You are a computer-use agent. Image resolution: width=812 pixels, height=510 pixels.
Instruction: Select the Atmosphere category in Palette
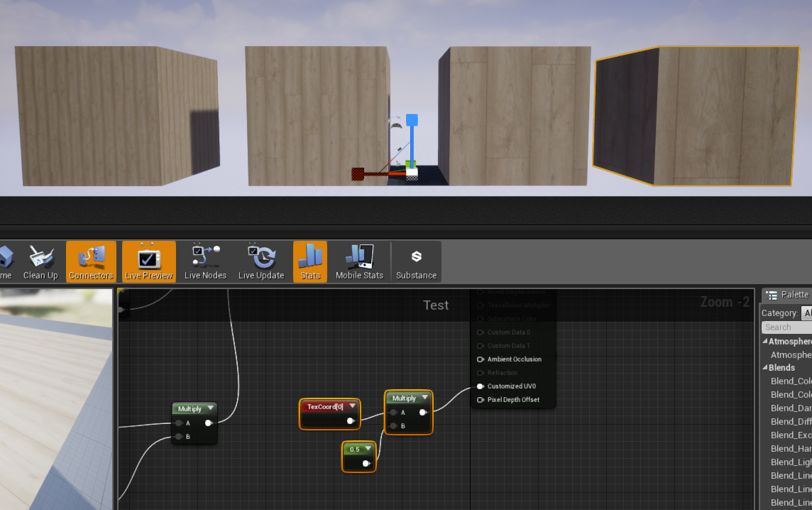point(790,355)
